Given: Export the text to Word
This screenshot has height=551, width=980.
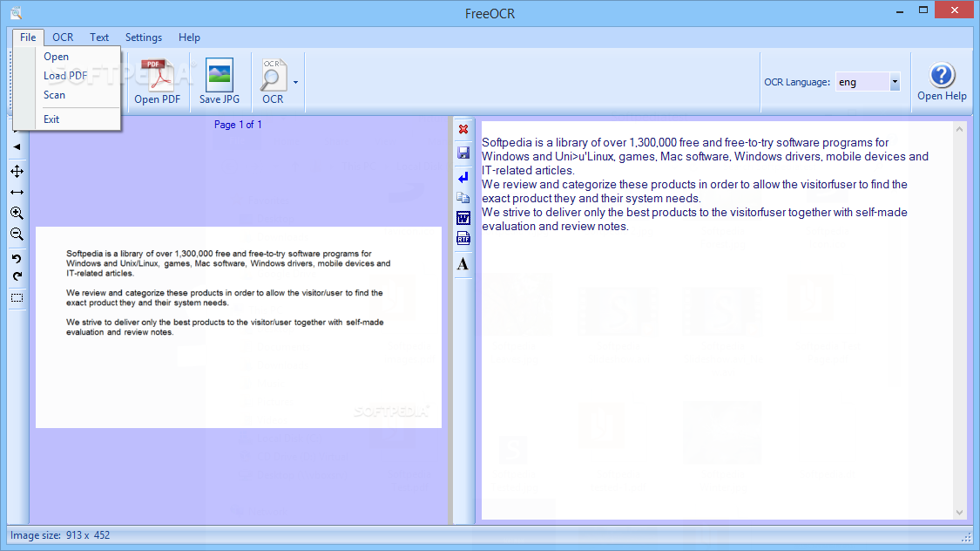Looking at the screenshot, I should [463, 218].
